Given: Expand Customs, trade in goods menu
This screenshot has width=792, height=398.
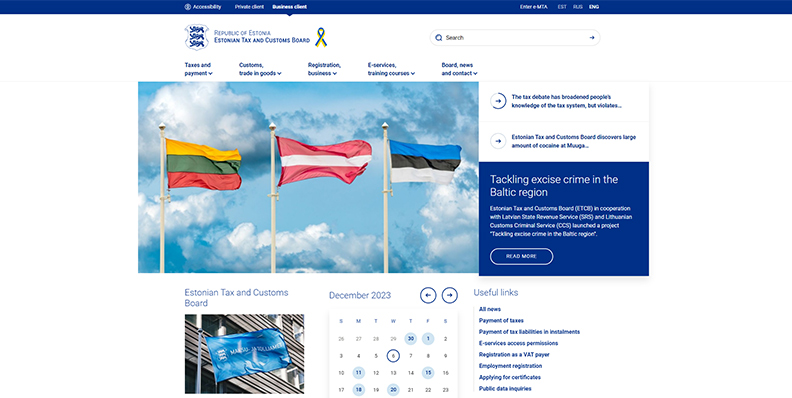Looking at the screenshot, I should tap(260, 69).
